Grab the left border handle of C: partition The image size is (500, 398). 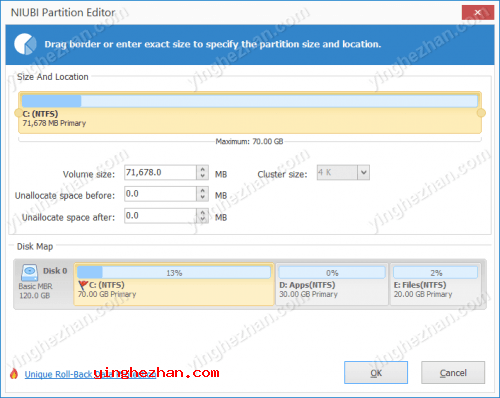pyautogui.click(x=18, y=113)
